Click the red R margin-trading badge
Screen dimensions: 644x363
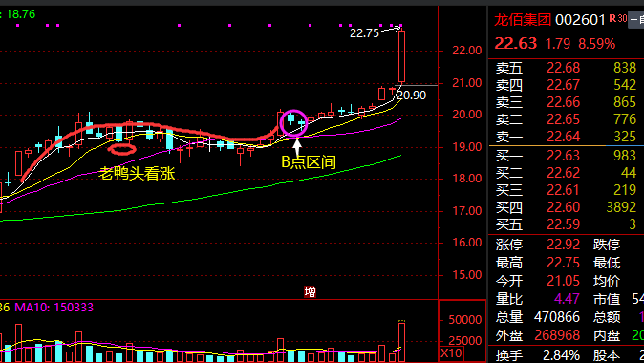tap(612, 18)
